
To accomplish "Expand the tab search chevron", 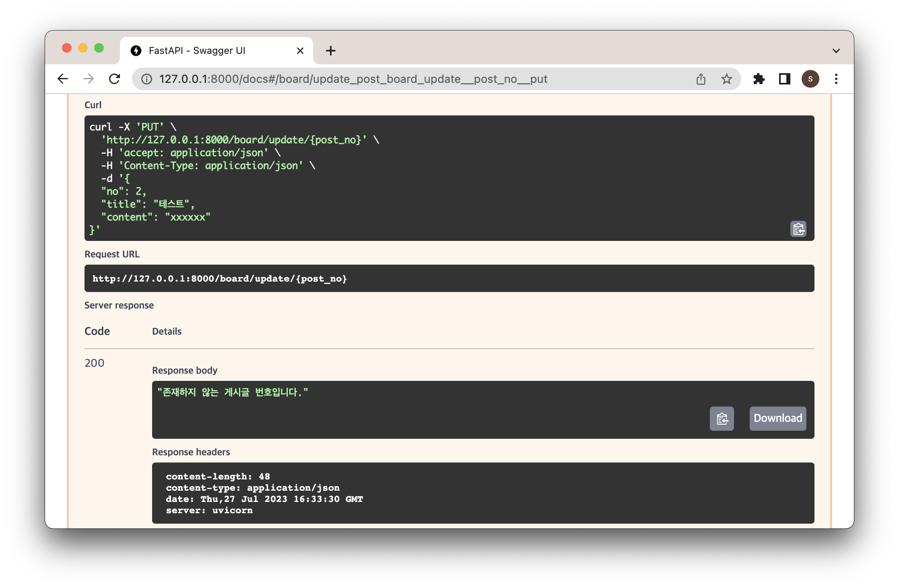I will coord(836,51).
